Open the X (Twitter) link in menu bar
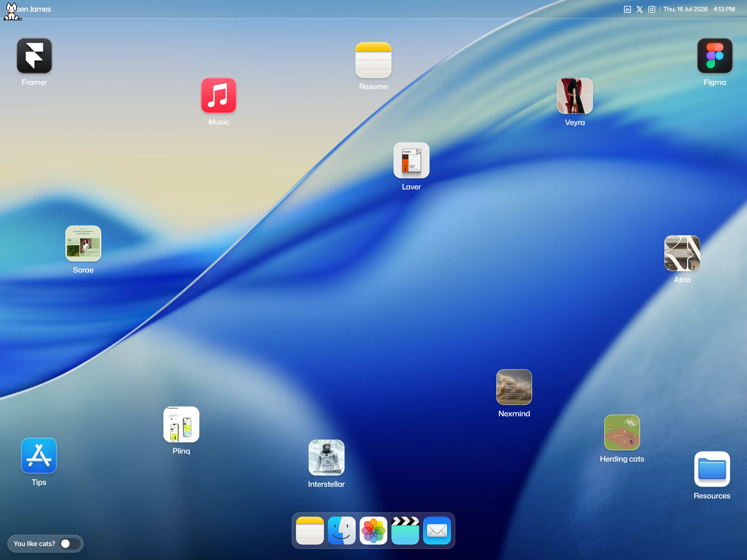Image resolution: width=747 pixels, height=560 pixels. [x=640, y=10]
